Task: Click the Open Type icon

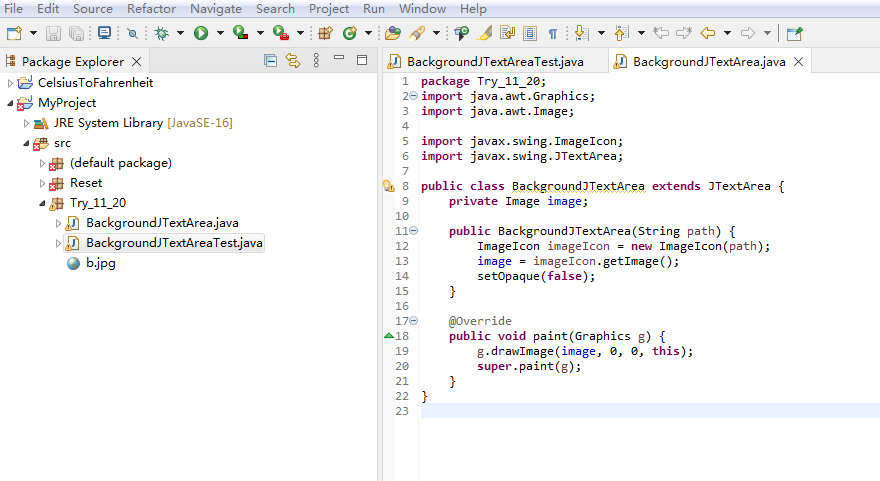Action: [x=393, y=33]
